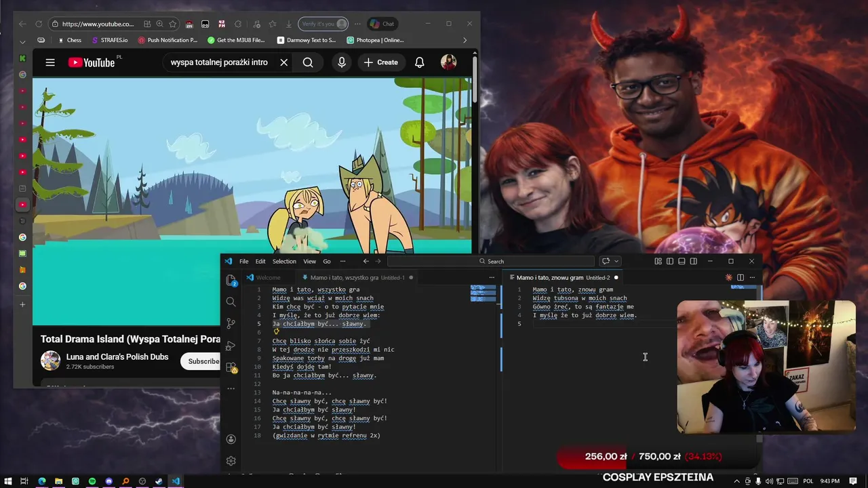Open VS Code Manage gear
The width and height of the screenshot is (868, 488).
(231, 461)
